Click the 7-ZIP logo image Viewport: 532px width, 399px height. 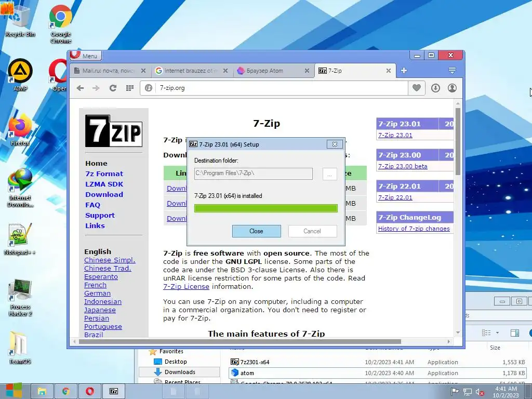pos(114,131)
